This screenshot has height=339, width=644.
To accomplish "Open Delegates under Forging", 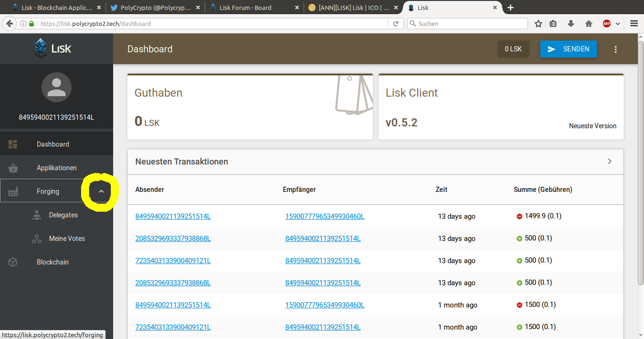I will click(x=57, y=215).
